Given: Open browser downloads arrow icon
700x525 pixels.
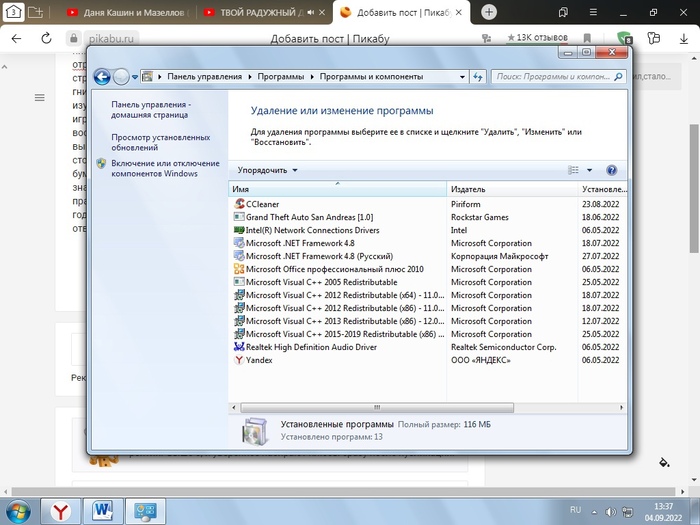Looking at the screenshot, I should click(683, 39).
